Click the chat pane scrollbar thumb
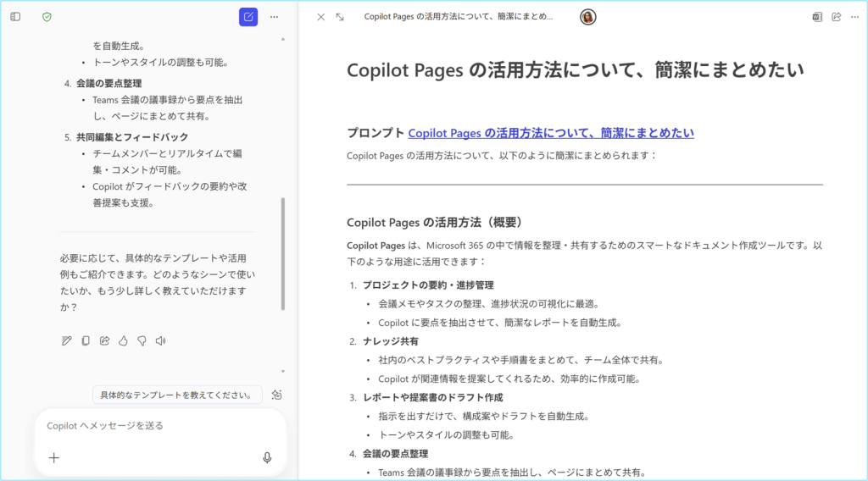 pyautogui.click(x=283, y=254)
